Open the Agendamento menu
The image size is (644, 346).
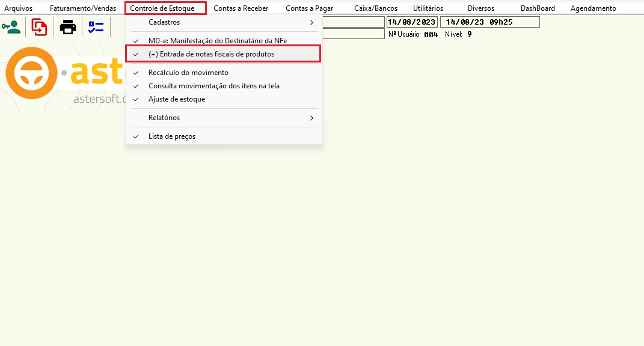[x=593, y=8]
